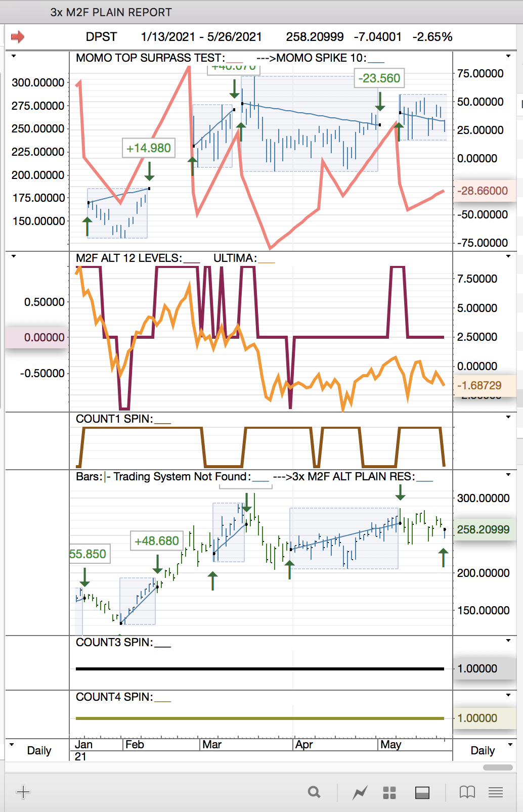Viewport: 523px width, 812px height.
Task: Click the Jan 21 date axis label
Action: [83, 750]
